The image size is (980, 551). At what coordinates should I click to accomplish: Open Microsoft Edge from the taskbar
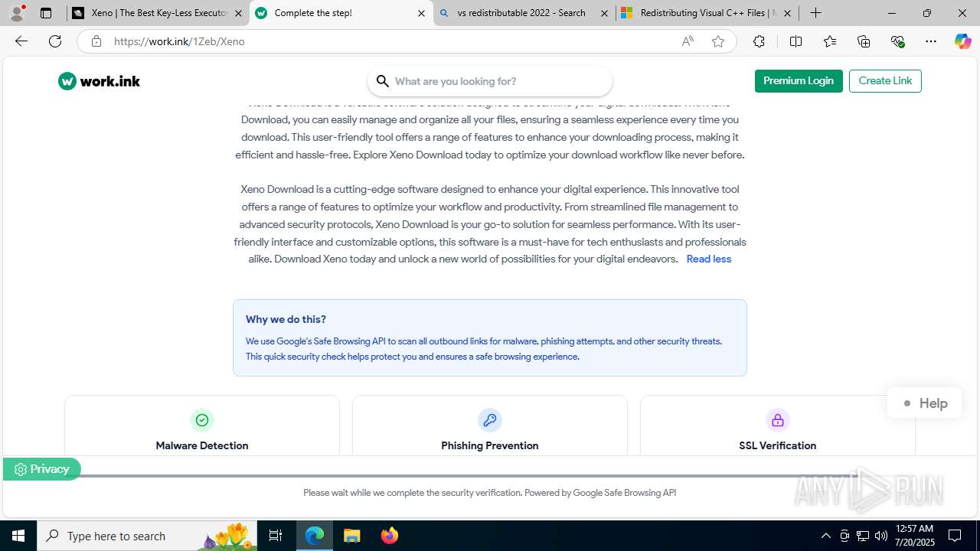(315, 536)
